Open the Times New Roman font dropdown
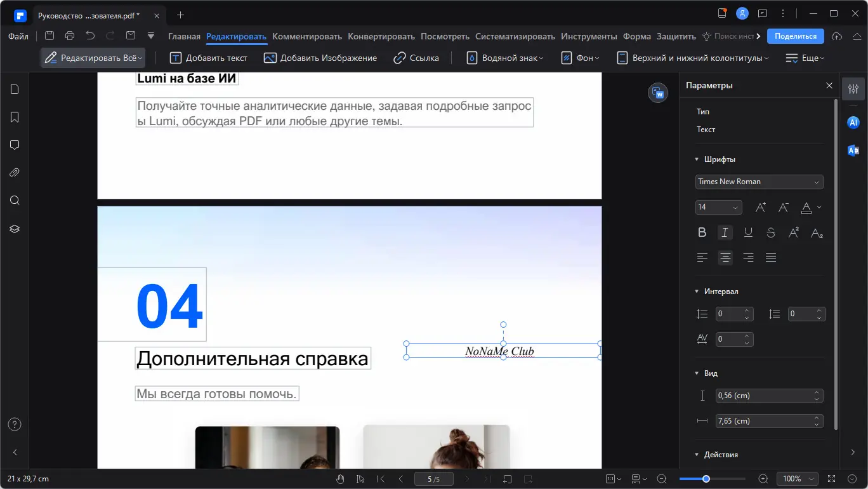868x489 pixels. click(x=759, y=182)
